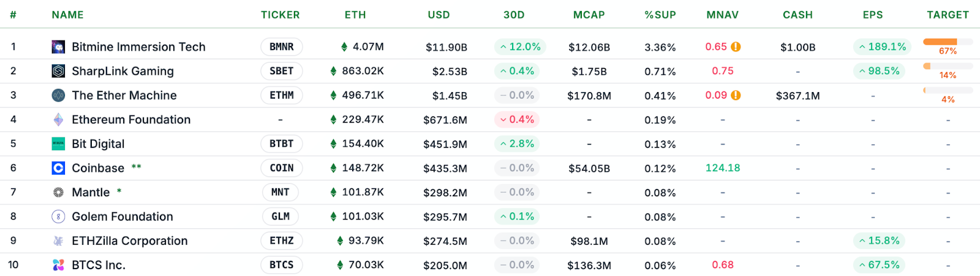Click The Ether Machine logo icon
The height and width of the screenshot is (276, 980).
click(58, 95)
